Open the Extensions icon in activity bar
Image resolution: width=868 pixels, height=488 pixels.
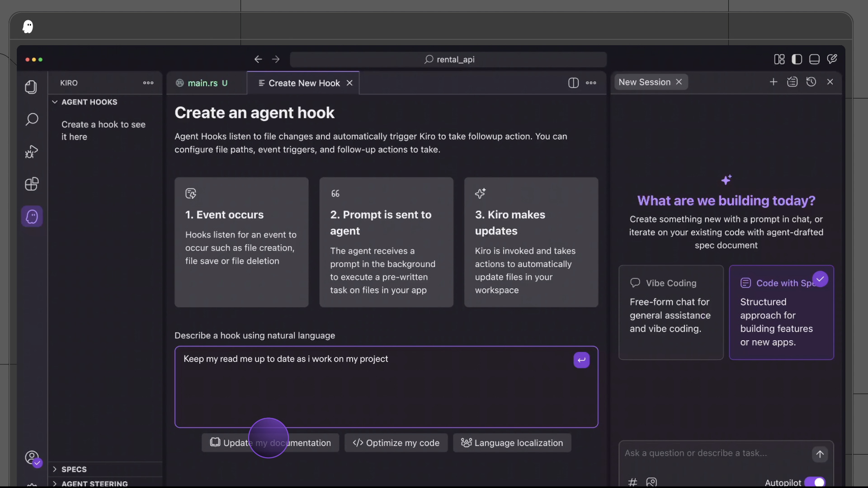[x=31, y=184]
